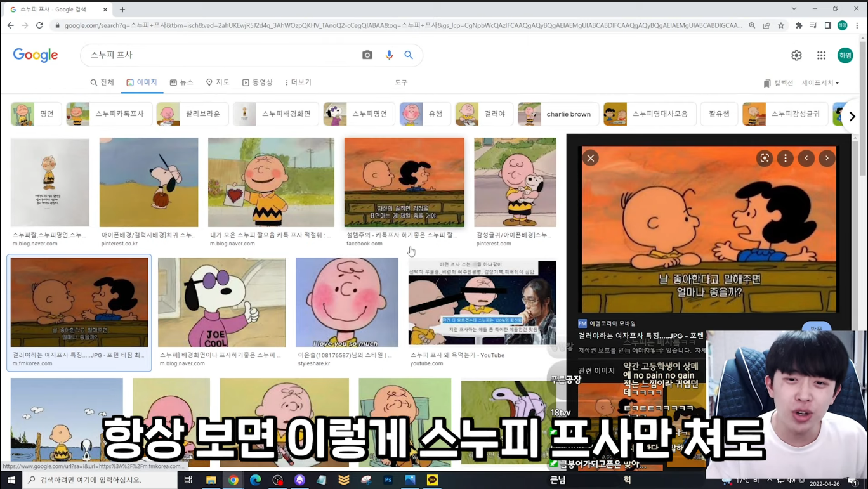
Task: Reload the page
Action: (x=39, y=25)
